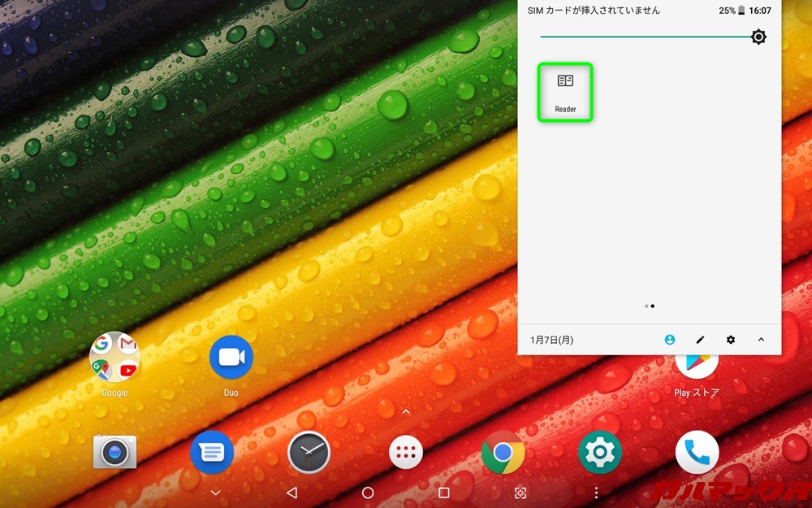Tap the user account avatar in notification shade
Screen dimensions: 812x508
(x=669, y=340)
